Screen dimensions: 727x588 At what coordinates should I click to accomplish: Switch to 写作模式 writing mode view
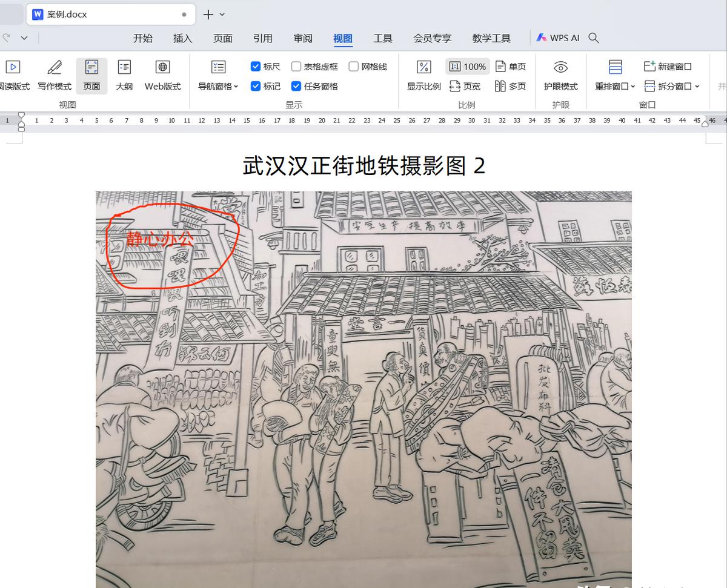(55, 76)
